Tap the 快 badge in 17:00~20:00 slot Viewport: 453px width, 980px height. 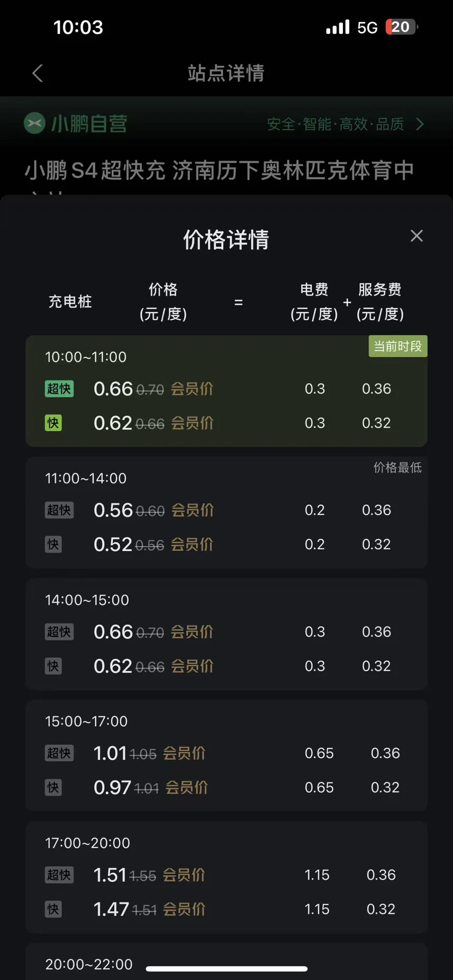pyautogui.click(x=53, y=909)
